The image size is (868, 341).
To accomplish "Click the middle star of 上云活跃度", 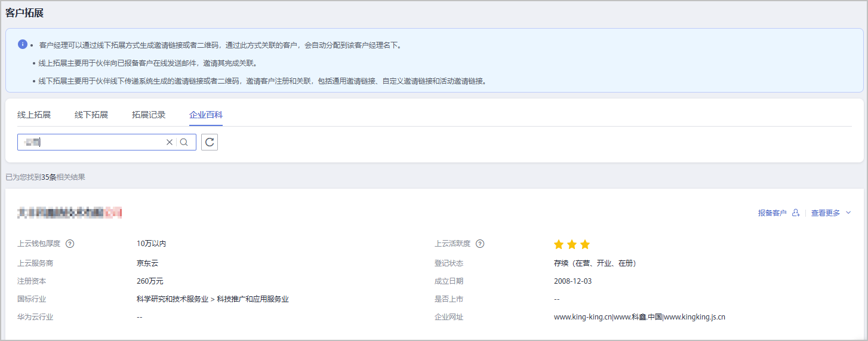I will click(572, 244).
